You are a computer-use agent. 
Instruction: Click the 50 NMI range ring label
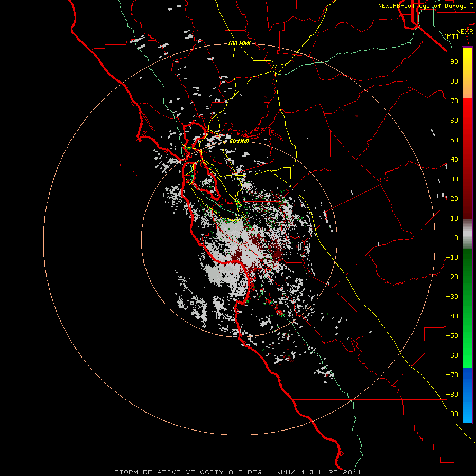tap(239, 141)
